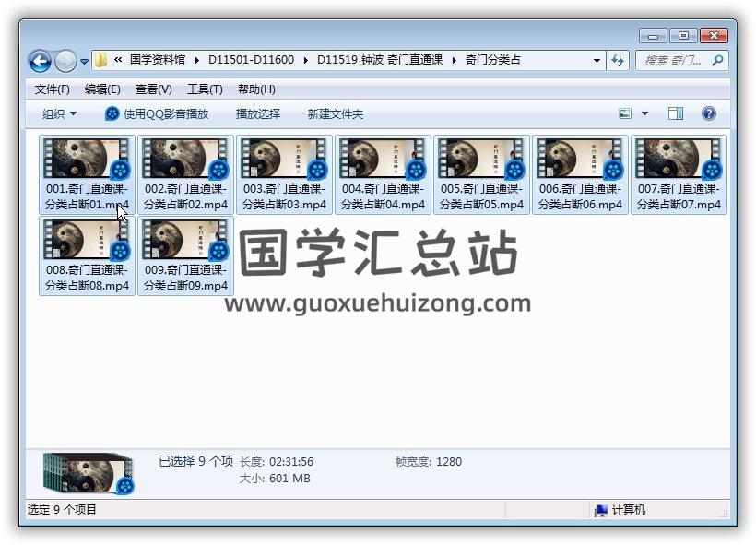The width and height of the screenshot is (756, 545).
Task: Open the 文件(F) menu
Action: 52,89
